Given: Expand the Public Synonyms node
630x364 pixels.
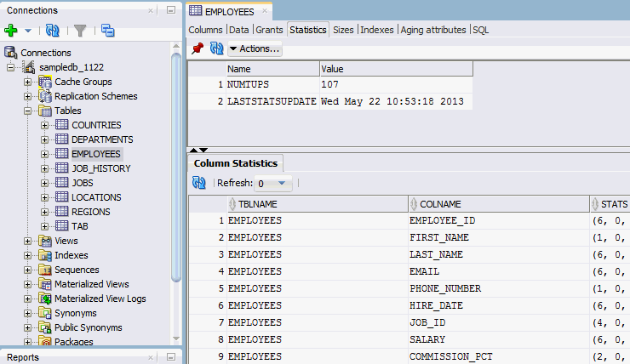Looking at the screenshot, I should click(27, 327).
